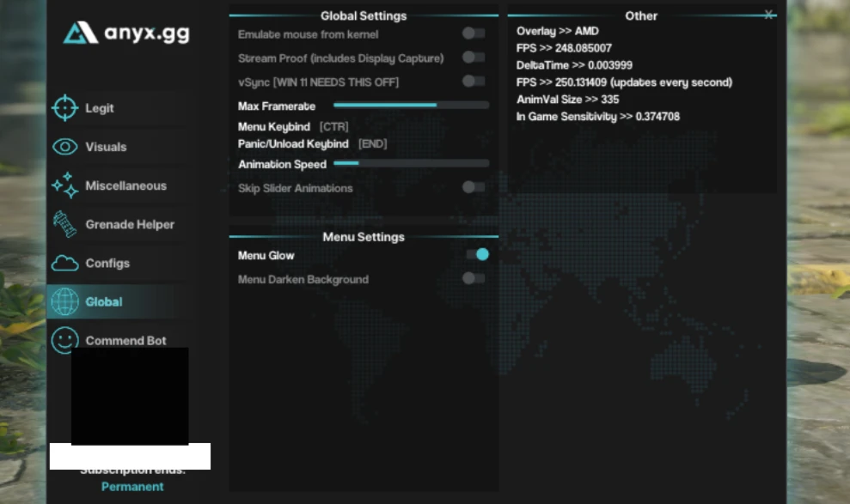Click the Miscellaneous sparkles icon
Screen dimensions: 850x504
click(65, 185)
